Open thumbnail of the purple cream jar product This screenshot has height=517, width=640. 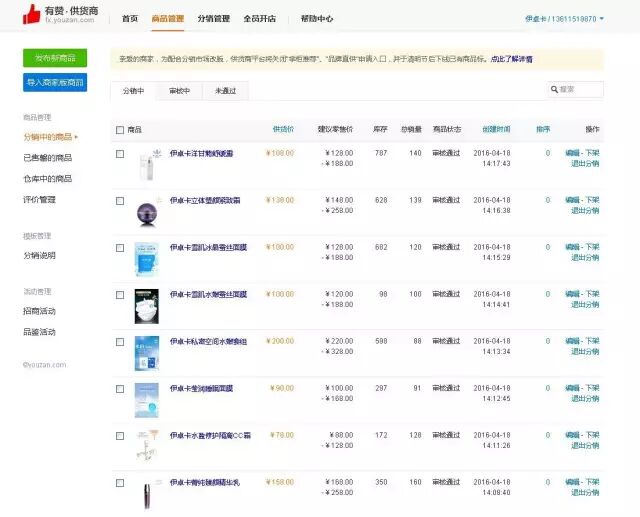point(147,212)
